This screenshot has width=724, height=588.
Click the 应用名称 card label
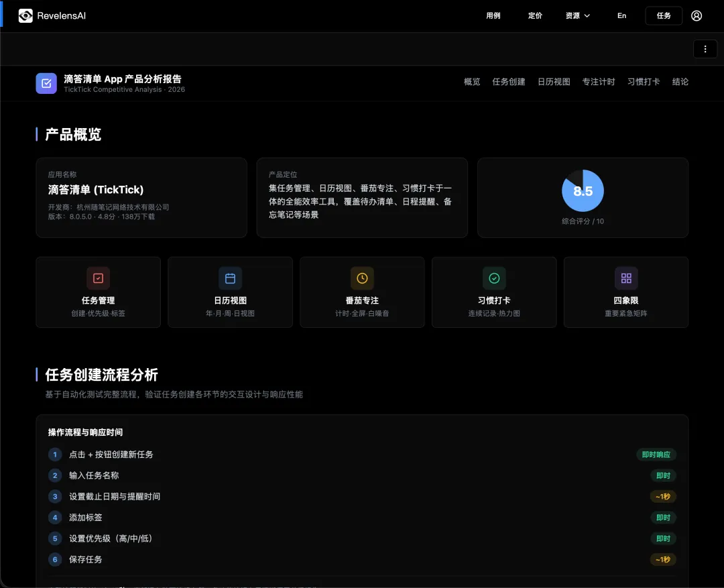(x=62, y=174)
